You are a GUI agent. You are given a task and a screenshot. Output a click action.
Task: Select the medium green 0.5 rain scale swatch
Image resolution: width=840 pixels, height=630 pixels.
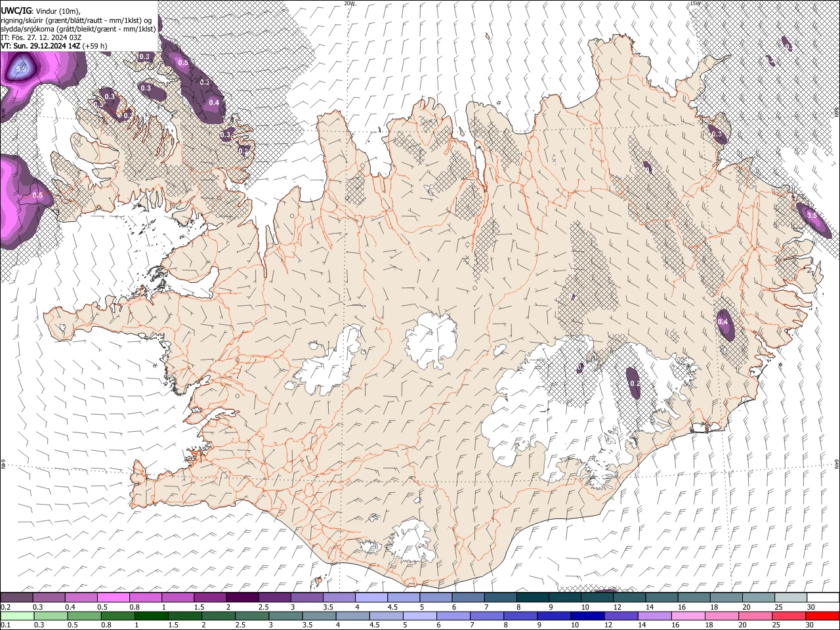point(85,616)
